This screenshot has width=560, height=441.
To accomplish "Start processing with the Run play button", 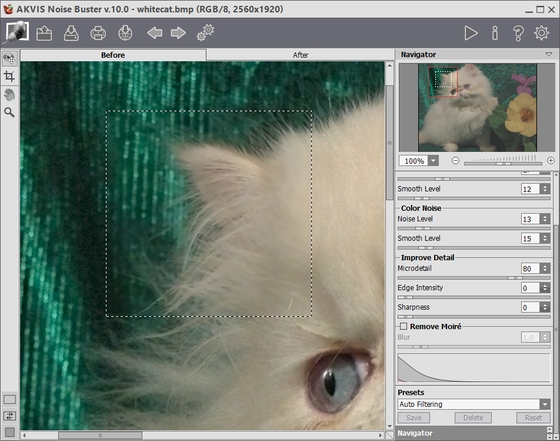I will point(471,33).
